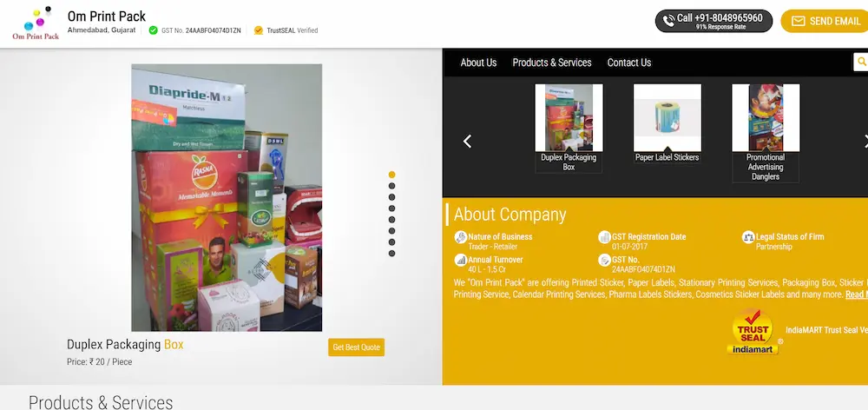
Task: Click the green GST verified checkmark icon
Action: pyautogui.click(x=154, y=30)
